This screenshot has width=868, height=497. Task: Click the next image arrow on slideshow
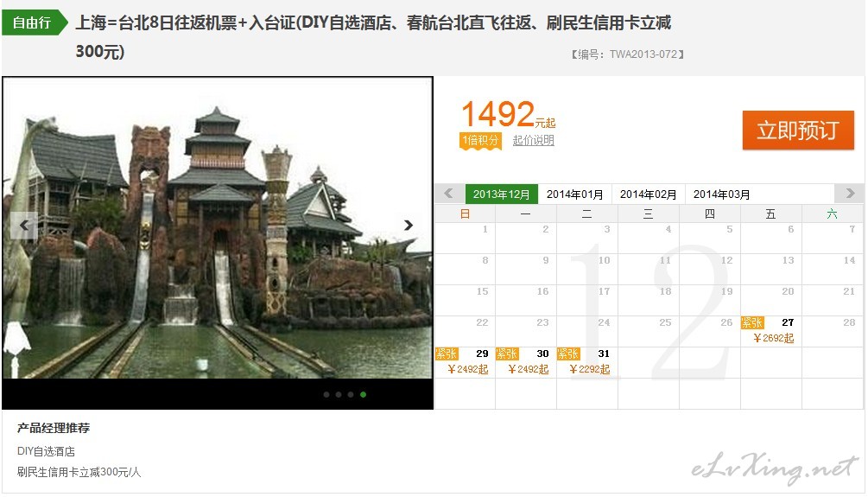(x=409, y=225)
